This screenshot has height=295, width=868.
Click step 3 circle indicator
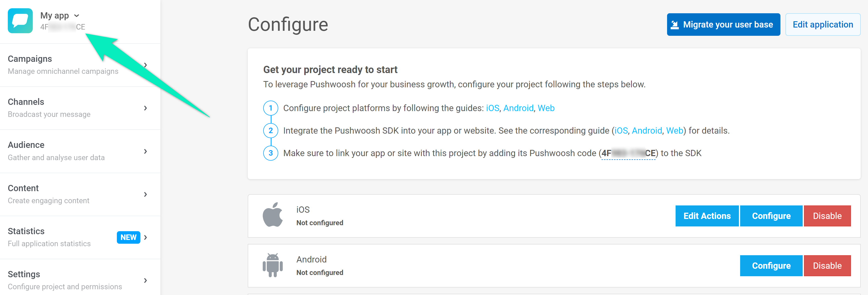pos(270,153)
